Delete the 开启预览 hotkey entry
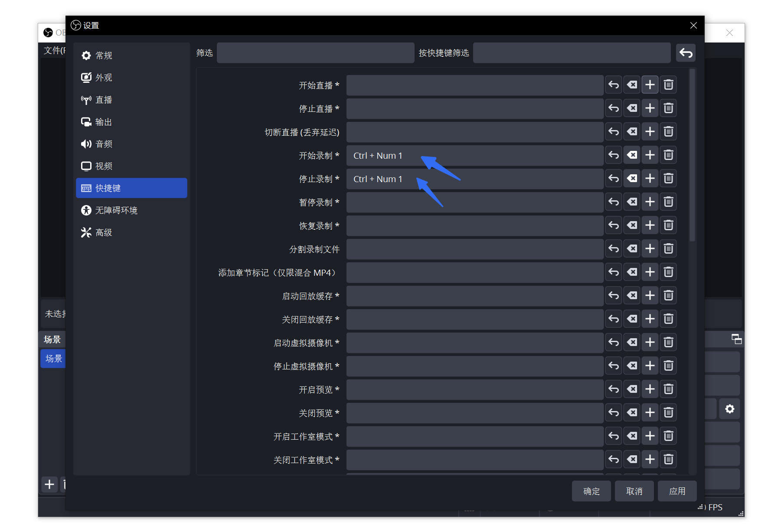The width and height of the screenshot is (768, 532). [668, 389]
